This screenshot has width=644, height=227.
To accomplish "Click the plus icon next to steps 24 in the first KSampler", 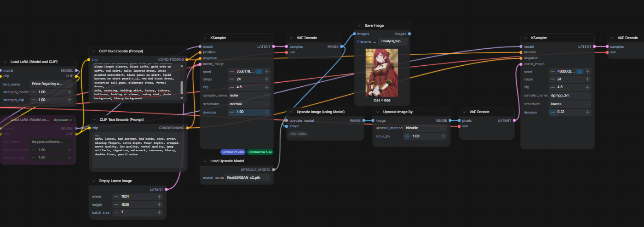I will [x=266, y=79].
